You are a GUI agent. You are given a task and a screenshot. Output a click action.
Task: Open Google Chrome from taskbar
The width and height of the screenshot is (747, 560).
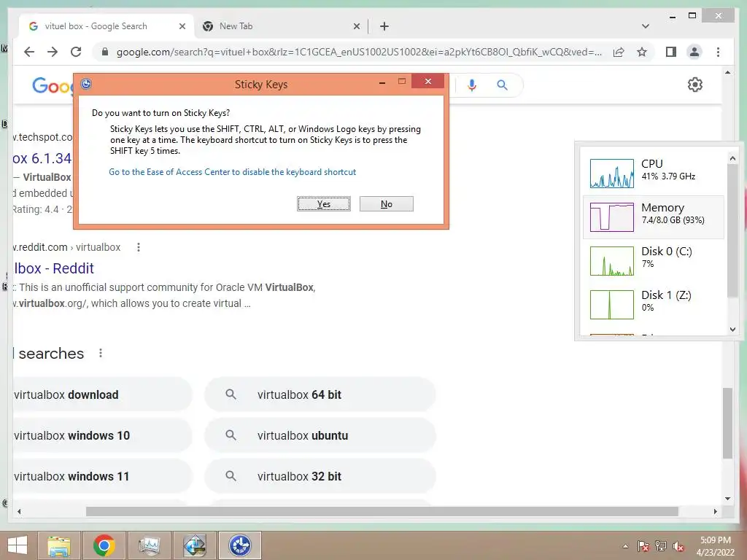[104, 545]
